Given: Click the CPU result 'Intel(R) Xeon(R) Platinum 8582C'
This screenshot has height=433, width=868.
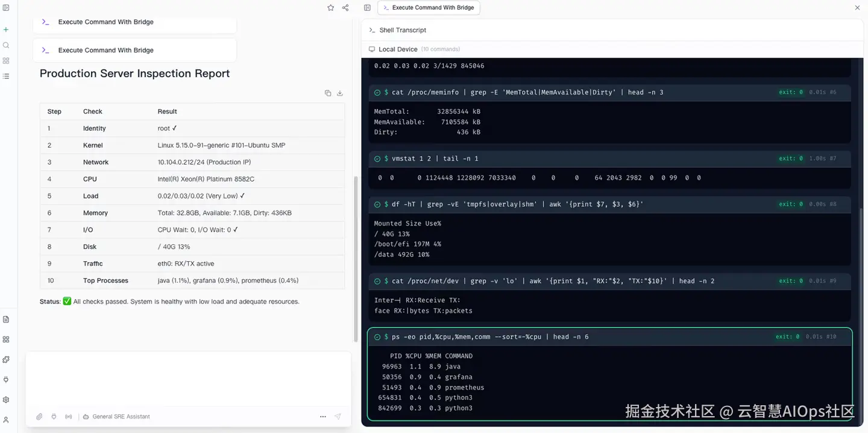Looking at the screenshot, I should [206, 179].
